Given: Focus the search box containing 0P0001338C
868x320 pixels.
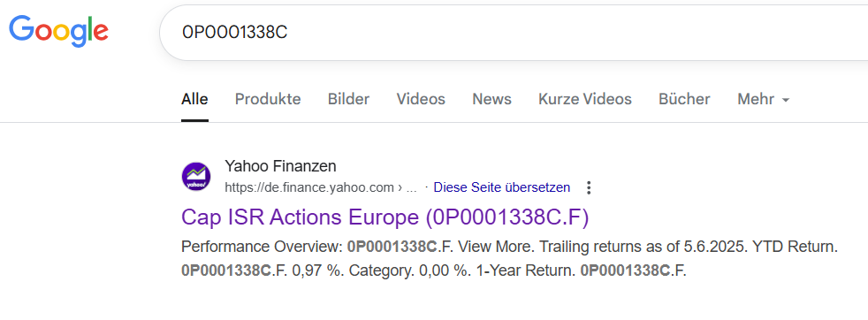Looking at the screenshot, I should click(x=514, y=33).
